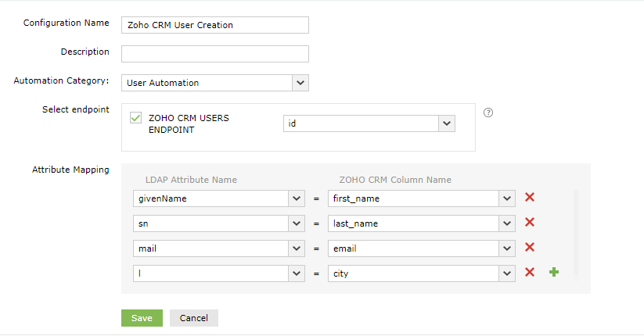Expand the mail LDAP attribute dropdown
This screenshot has height=336, width=644.
(297, 248)
